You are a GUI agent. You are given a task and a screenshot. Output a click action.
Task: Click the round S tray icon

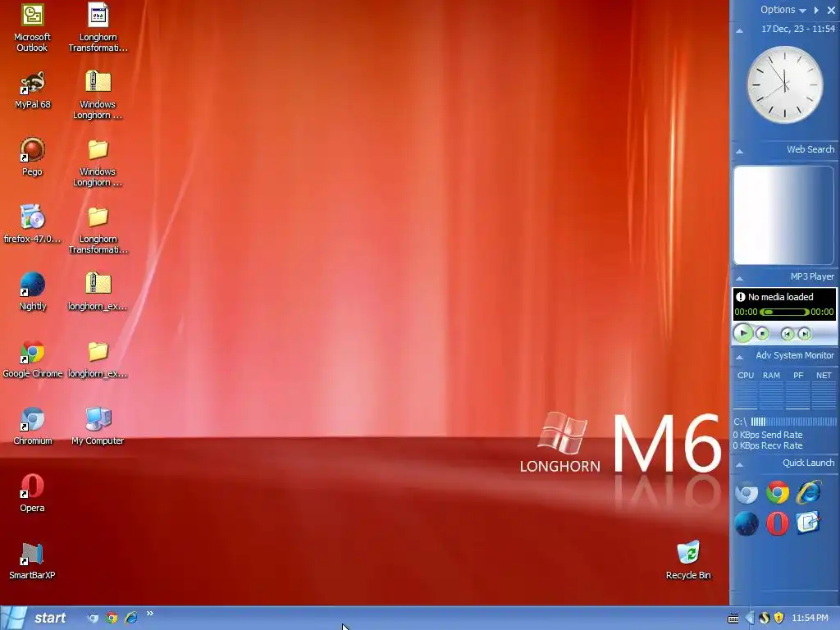[765, 619]
